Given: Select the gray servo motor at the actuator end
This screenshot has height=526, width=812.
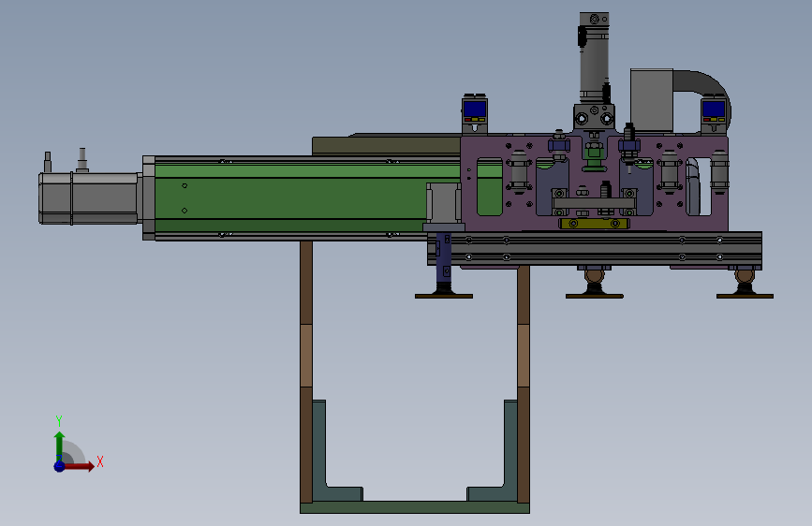Looking at the screenshot, I should (x=88, y=198).
